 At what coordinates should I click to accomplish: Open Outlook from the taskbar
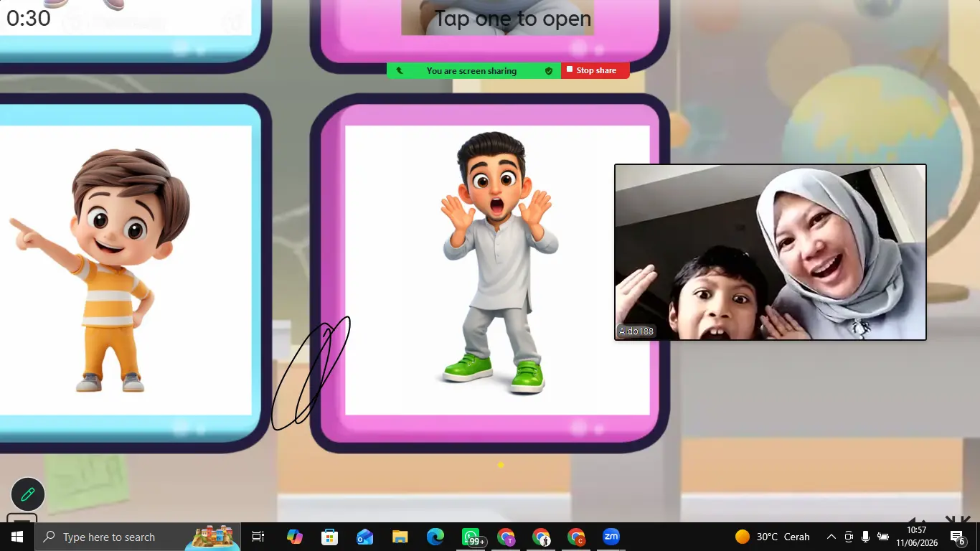364,537
